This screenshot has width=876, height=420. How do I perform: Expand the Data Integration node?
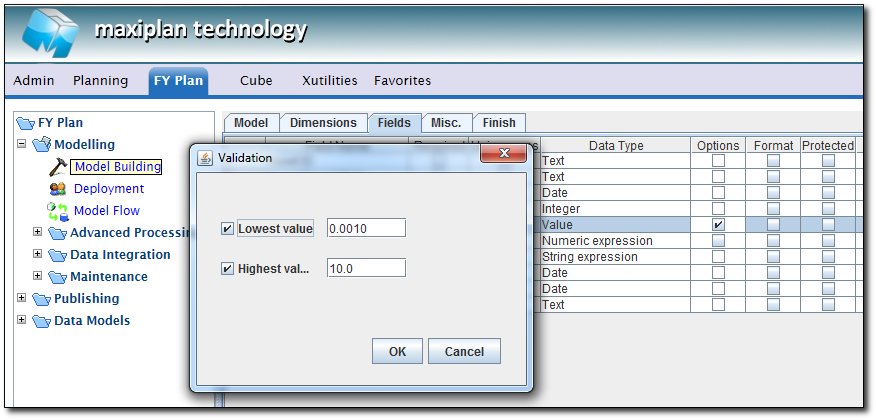coord(38,255)
